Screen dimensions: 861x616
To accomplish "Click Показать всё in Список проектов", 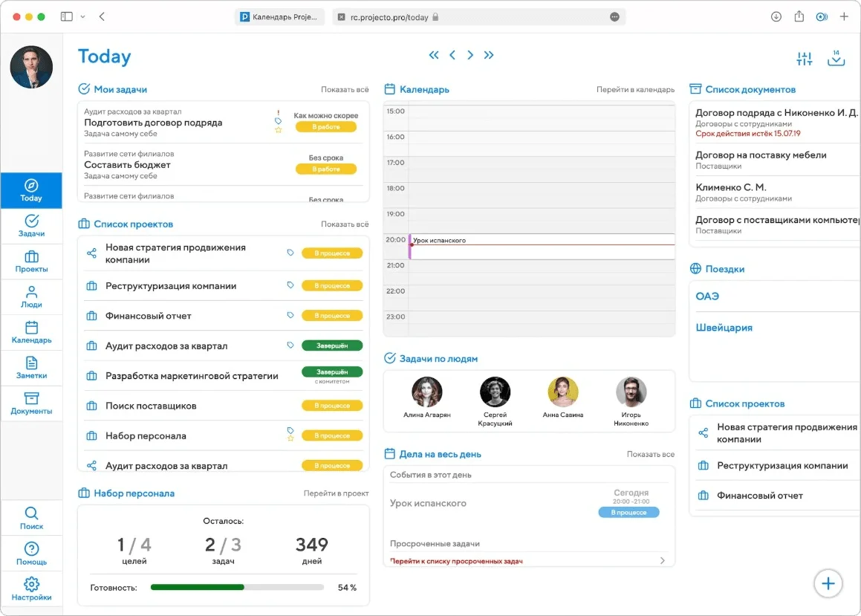I will tap(345, 224).
